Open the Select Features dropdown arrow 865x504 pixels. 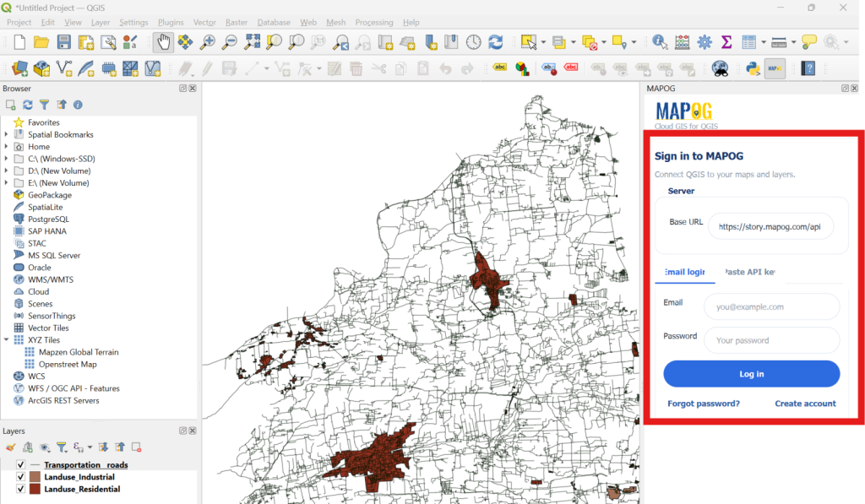tap(543, 42)
